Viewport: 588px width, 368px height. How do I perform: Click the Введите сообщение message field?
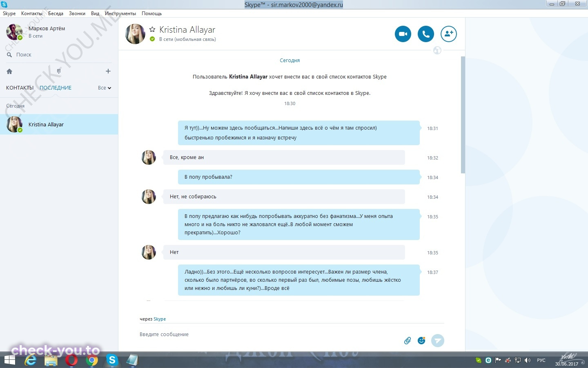click(269, 334)
